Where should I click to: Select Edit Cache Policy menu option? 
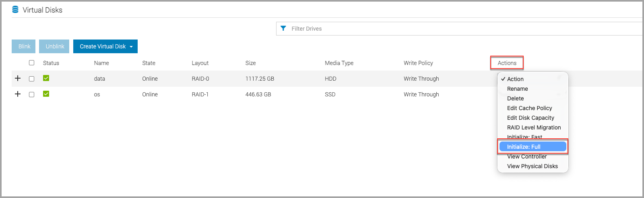tap(533, 108)
